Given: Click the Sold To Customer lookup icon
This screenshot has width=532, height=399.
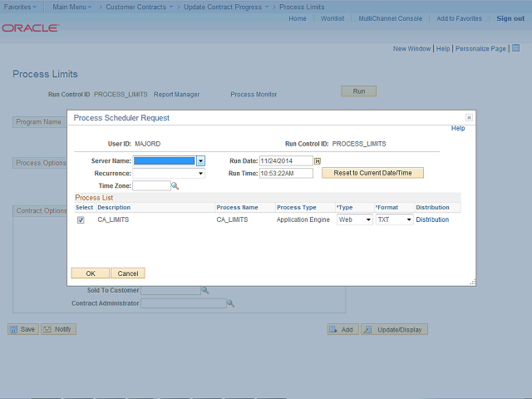Looking at the screenshot, I should (204, 290).
